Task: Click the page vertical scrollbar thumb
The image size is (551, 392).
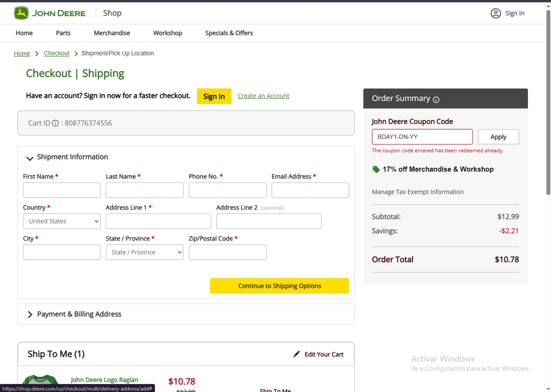Action: tap(548, 103)
